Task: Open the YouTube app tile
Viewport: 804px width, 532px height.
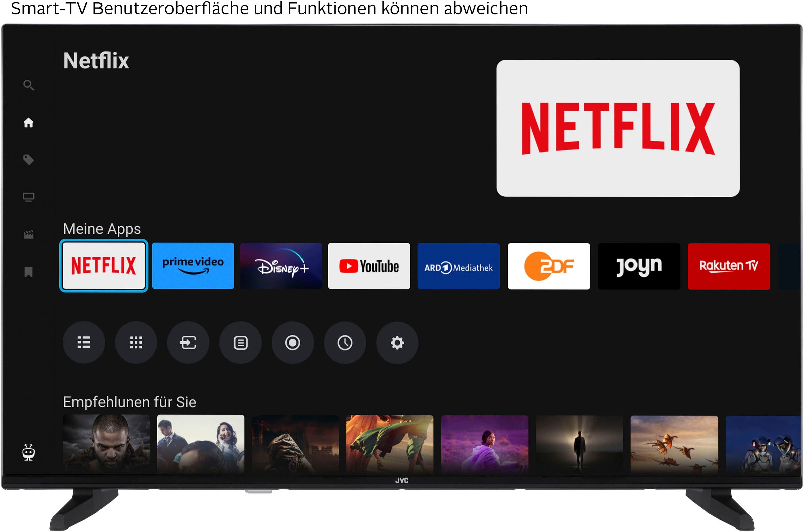Action: click(x=369, y=266)
